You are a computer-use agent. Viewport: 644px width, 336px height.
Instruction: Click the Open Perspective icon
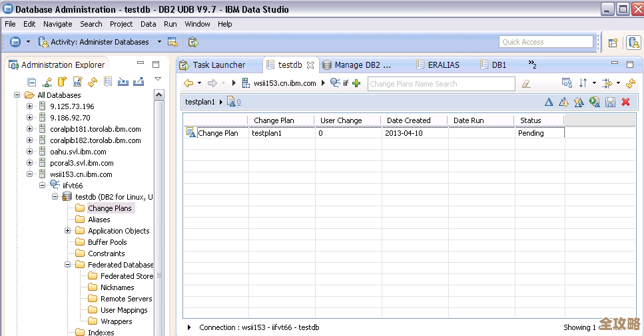(x=613, y=43)
